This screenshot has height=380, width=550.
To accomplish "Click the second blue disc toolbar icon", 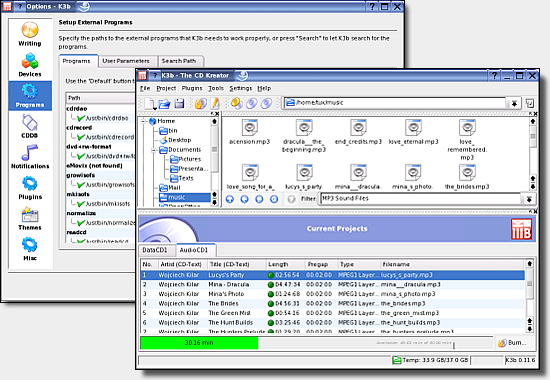I will point(267,103).
